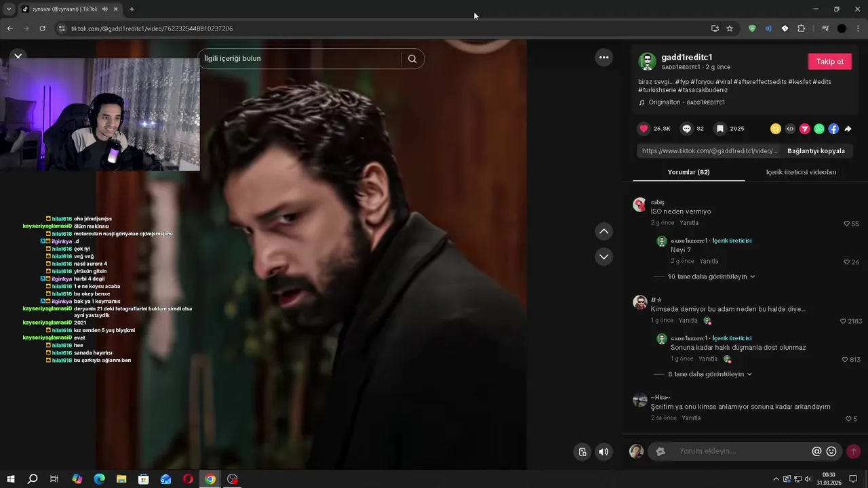
Task: Repost video with yellow repost icon
Action: point(776,129)
